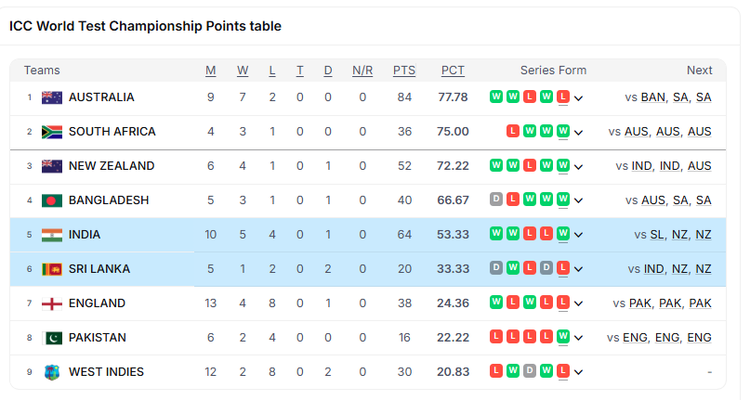Expand England's series form chevron

point(578,304)
